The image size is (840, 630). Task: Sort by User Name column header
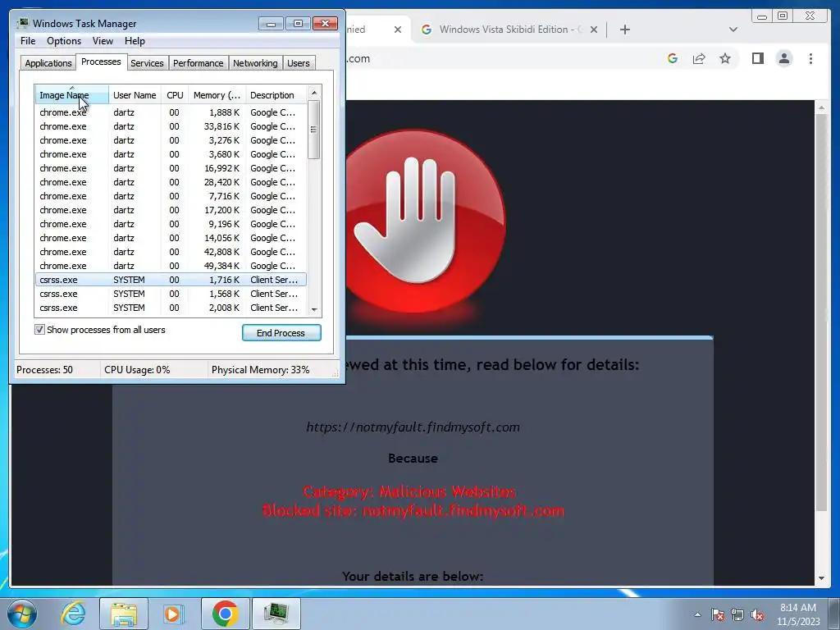click(135, 95)
